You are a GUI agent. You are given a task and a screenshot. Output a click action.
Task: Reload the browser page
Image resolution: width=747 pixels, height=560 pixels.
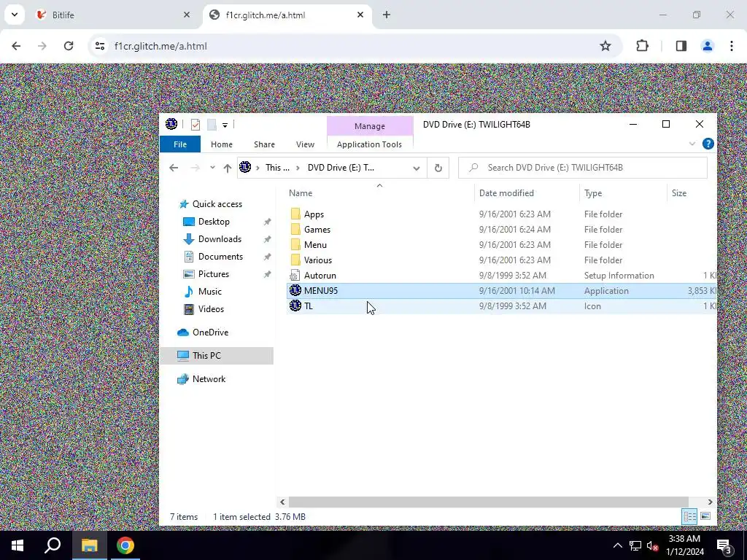pos(69,46)
